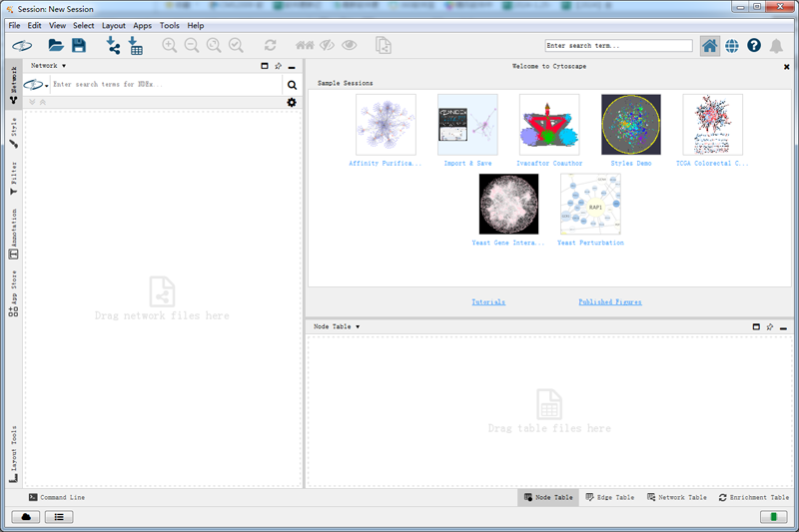Follow the Published Figures link
This screenshot has height=532, width=799.
point(610,301)
